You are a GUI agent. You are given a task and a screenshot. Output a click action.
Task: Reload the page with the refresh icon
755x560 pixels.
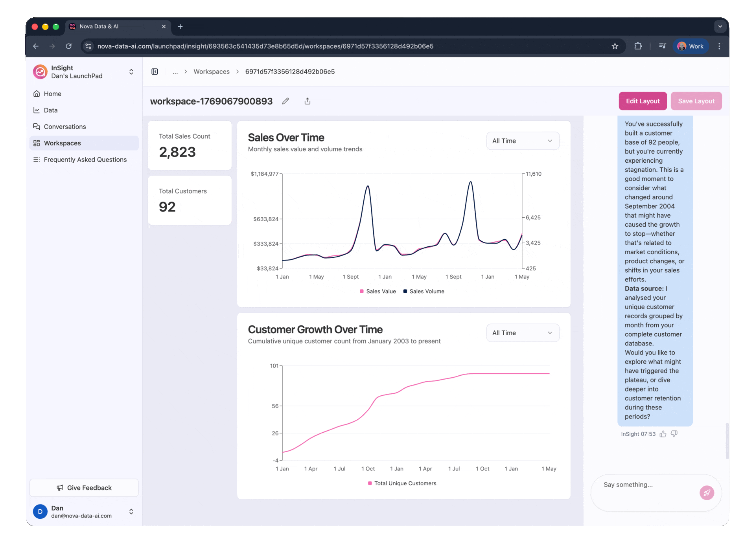tap(69, 46)
